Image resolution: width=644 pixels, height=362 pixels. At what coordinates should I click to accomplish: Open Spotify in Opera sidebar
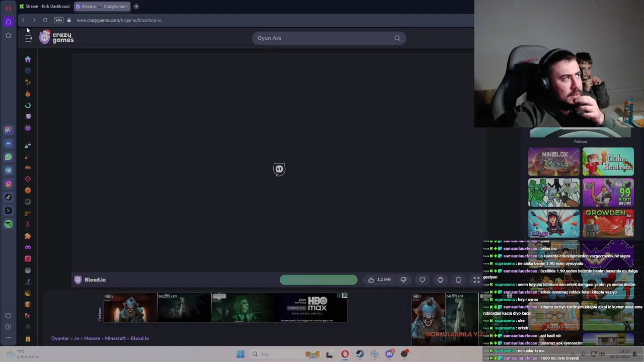click(8, 224)
